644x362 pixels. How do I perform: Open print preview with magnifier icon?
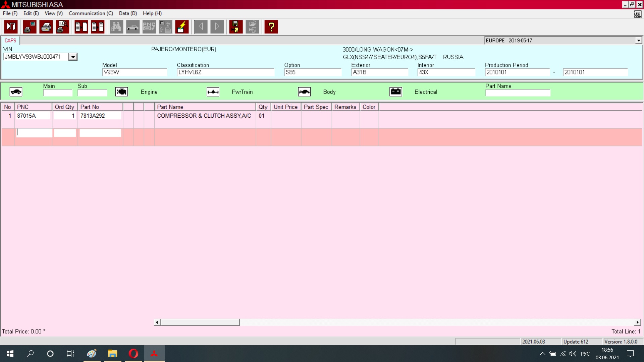(x=62, y=27)
